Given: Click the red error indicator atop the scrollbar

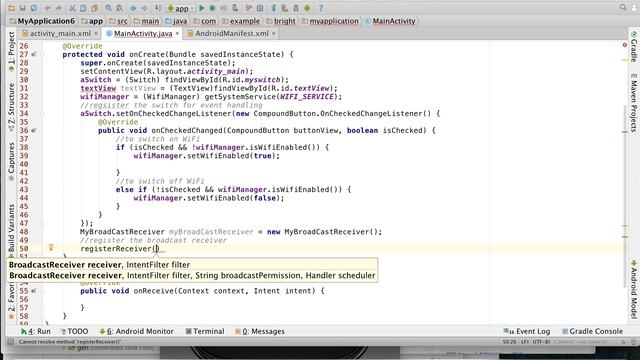Looking at the screenshot, I should 624,44.
